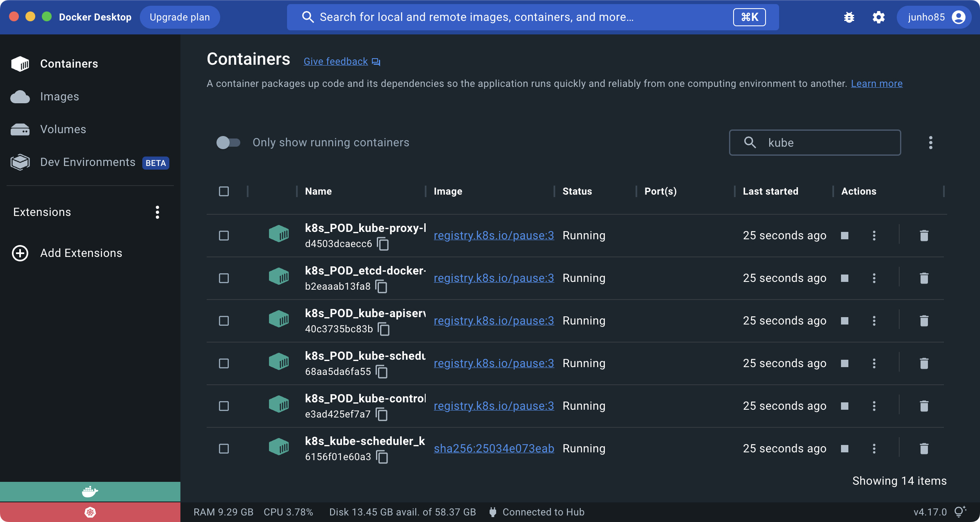This screenshot has width=980, height=522.
Task: Select the checkbox for k8s_POD_kube-proxy row
Action: 224,236
